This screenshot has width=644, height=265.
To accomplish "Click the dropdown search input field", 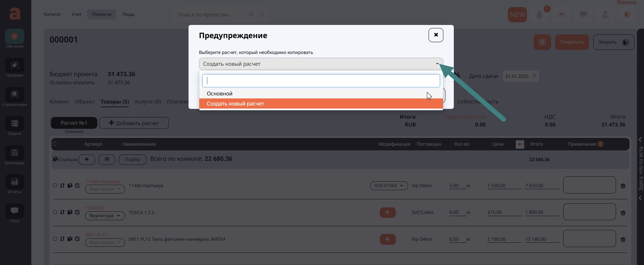I will click(x=320, y=81).
